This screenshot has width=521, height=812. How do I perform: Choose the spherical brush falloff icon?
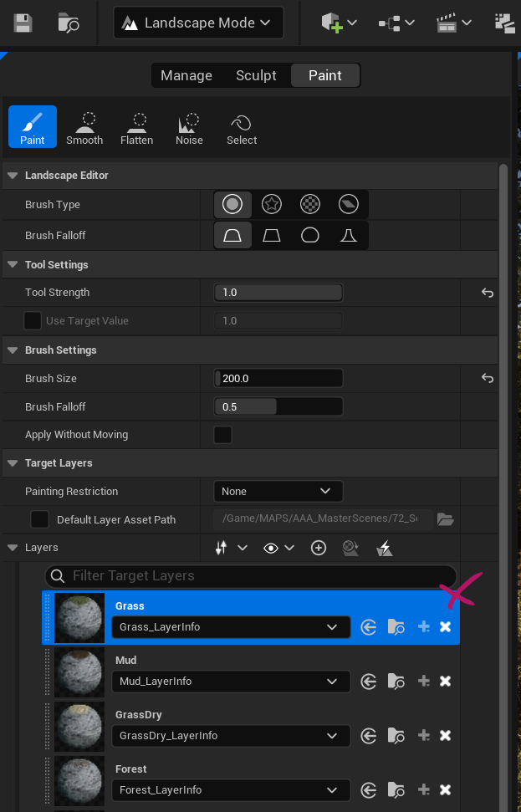click(310, 236)
